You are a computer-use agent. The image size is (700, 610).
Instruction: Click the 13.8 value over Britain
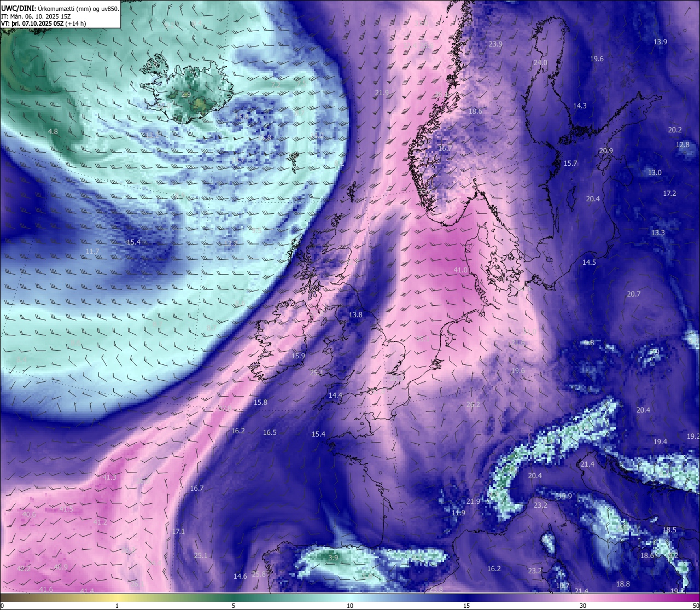click(355, 315)
